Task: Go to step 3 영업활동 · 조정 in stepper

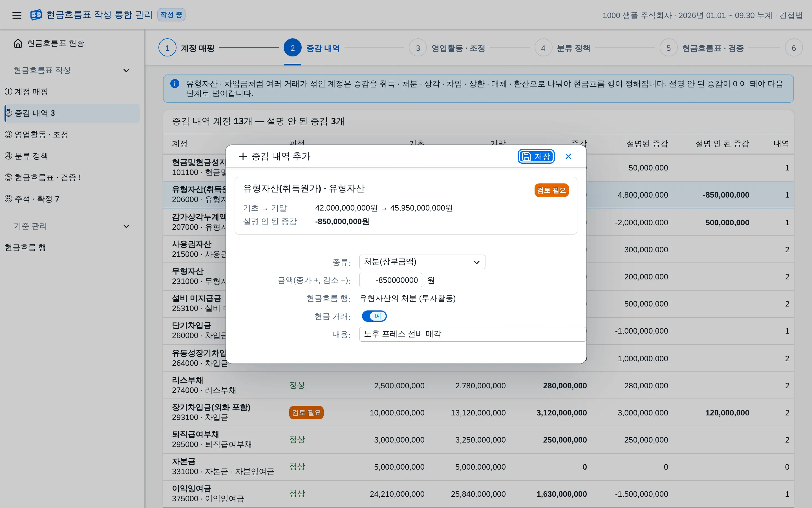Action: (447, 48)
